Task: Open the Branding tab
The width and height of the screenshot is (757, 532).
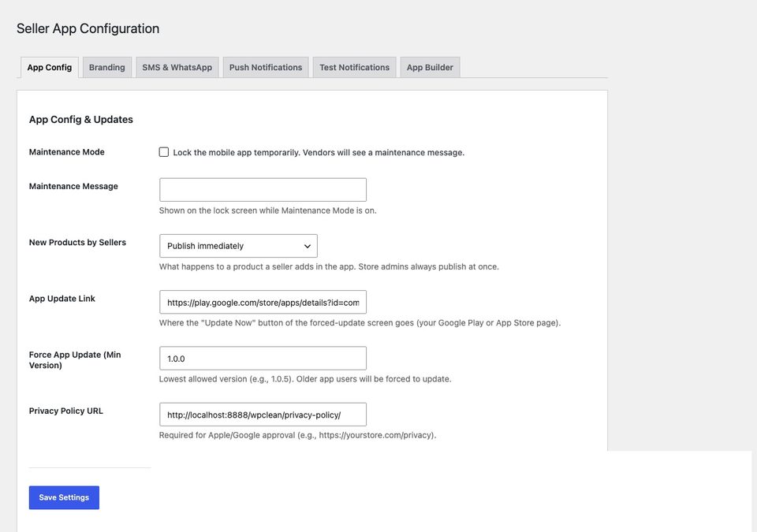Action: point(106,68)
